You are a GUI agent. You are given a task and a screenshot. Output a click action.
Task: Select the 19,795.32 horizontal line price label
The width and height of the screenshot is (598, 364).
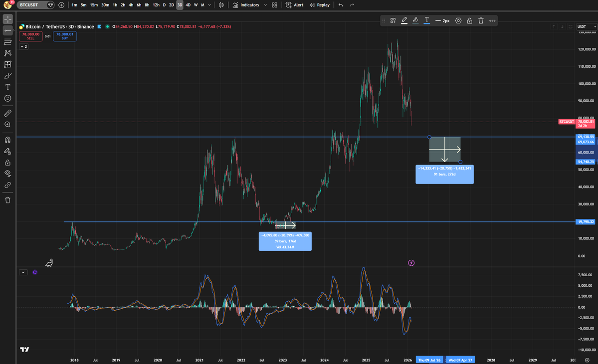coord(586,221)
